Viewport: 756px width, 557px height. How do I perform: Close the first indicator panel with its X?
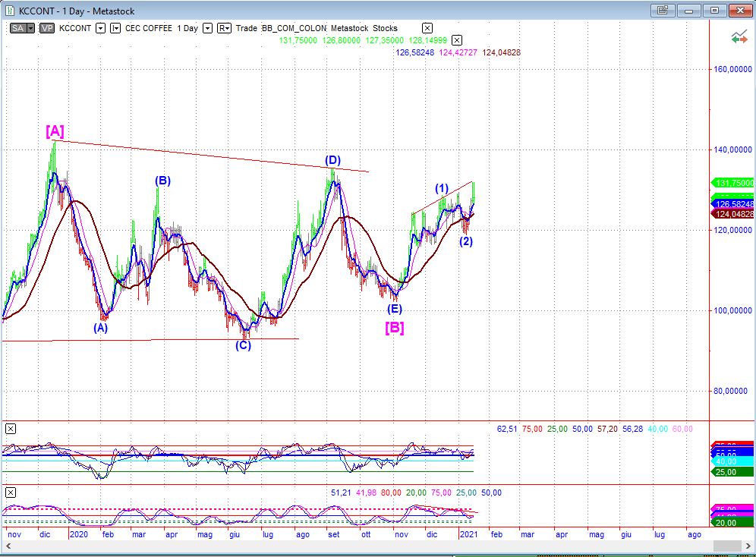(10, 429)
